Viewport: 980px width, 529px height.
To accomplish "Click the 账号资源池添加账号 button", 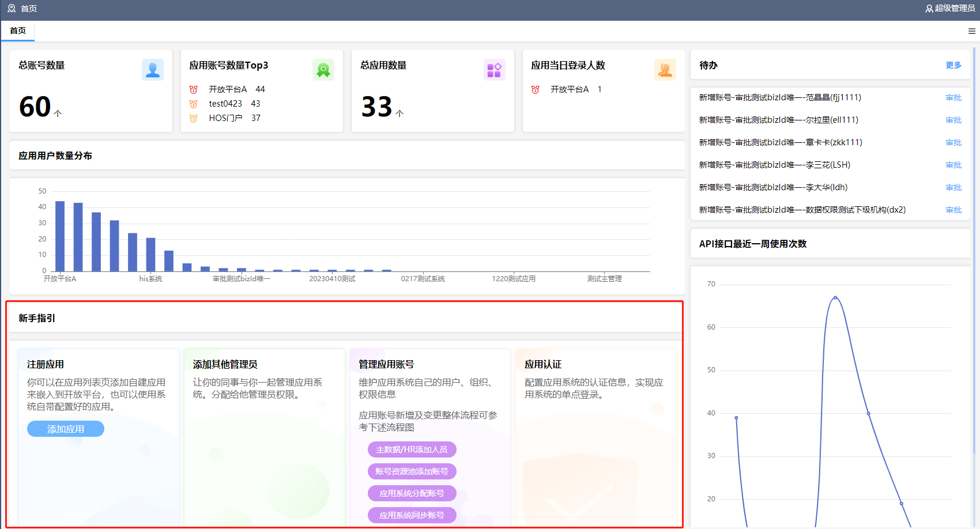I will pos(412,471).
